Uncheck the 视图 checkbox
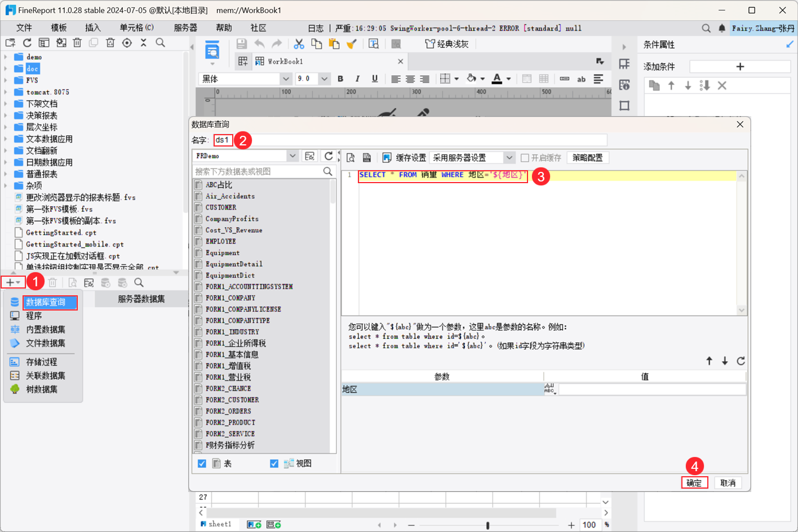The image size is (798, 532). point(274,463)
